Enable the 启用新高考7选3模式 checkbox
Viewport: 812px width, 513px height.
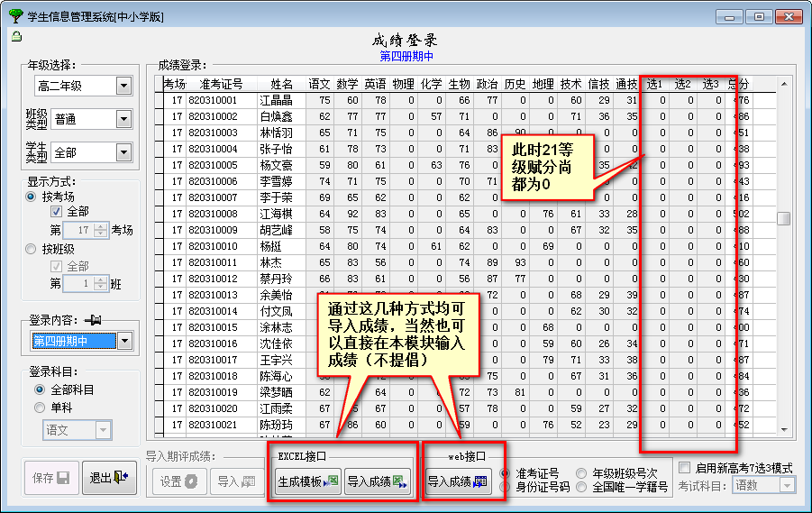coord(685,468)
